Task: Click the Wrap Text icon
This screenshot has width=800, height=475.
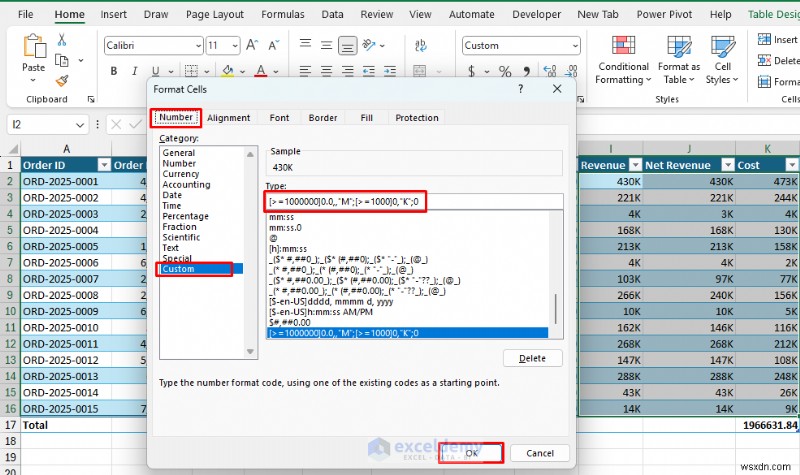Action: pos(420,45)
